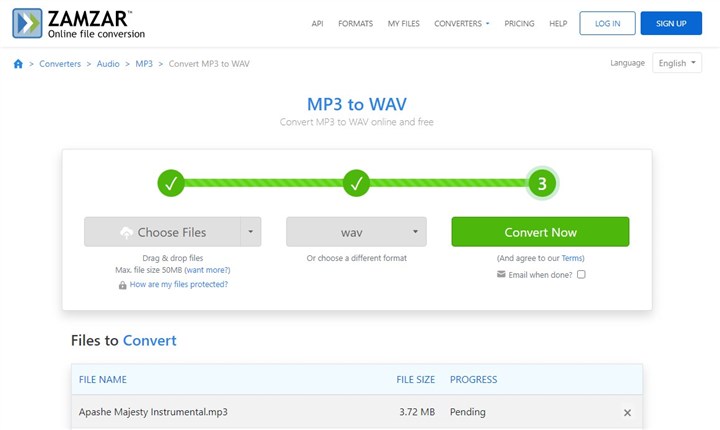Open the Audio breadcrumb link
Image resolution: width=720 pixels, height=430 pixels.
(108, 64)
